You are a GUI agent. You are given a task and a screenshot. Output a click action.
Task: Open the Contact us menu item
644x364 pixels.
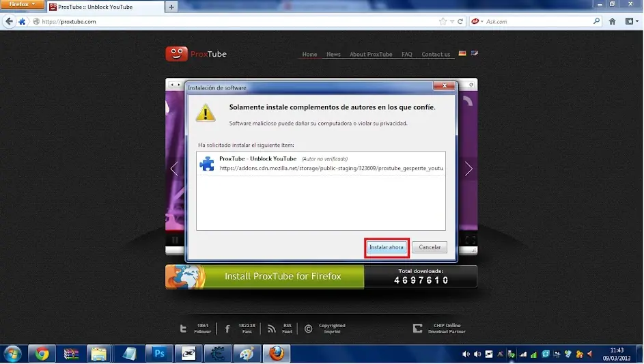pos(436,54)
